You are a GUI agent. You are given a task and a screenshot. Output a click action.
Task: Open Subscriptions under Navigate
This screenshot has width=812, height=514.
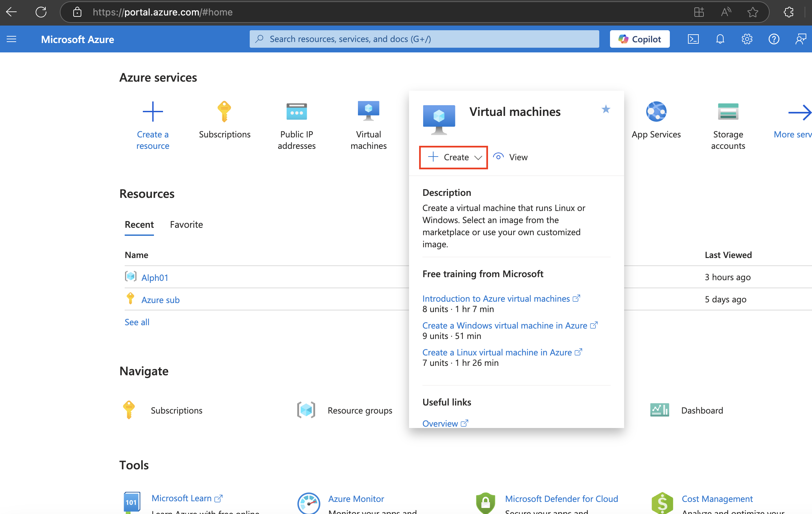(176, 410)
